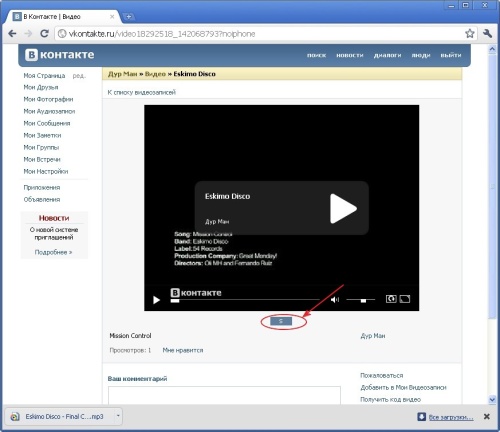This screenshot has width=500, height=432.
Task: Click the ред. edit link
Action: point(79,76)
